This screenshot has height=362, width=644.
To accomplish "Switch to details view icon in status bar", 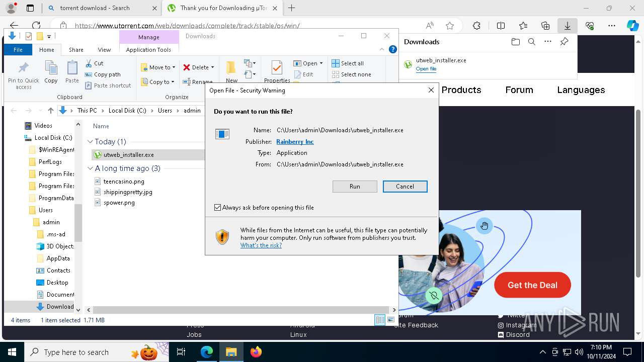I will [380, 320].
